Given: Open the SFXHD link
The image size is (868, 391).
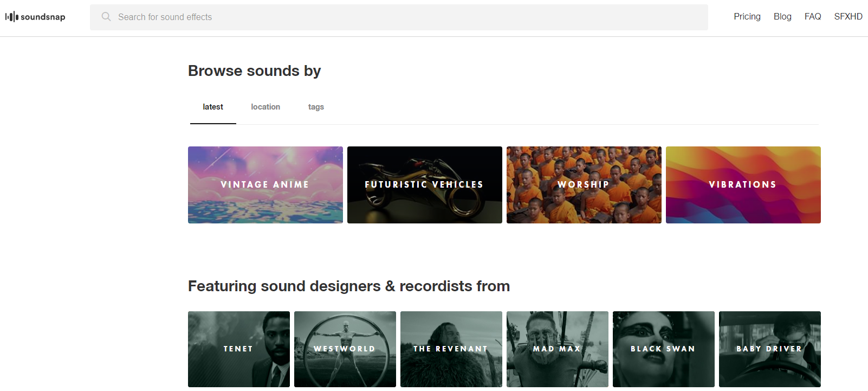Looking at the screenshot, I should (x=847, y=17).
